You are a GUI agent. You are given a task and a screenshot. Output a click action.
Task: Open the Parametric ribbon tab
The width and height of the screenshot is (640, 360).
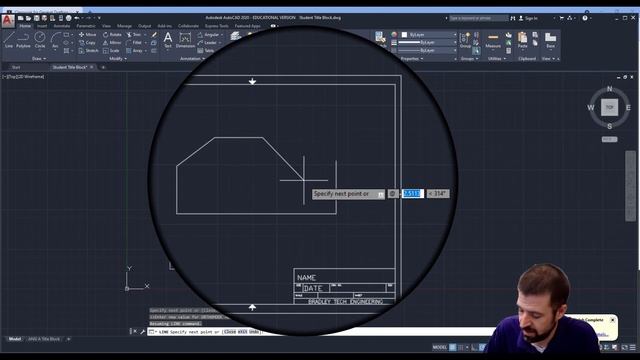86,26
